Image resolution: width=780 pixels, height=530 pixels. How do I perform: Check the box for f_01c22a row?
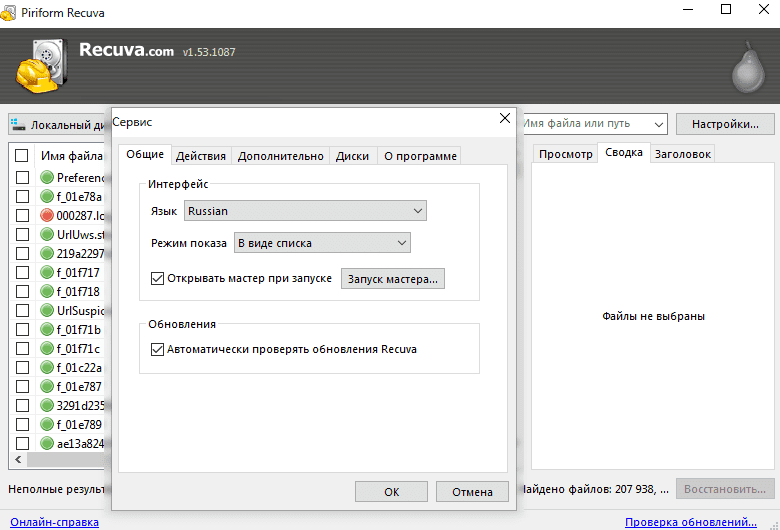coord(22,367)
